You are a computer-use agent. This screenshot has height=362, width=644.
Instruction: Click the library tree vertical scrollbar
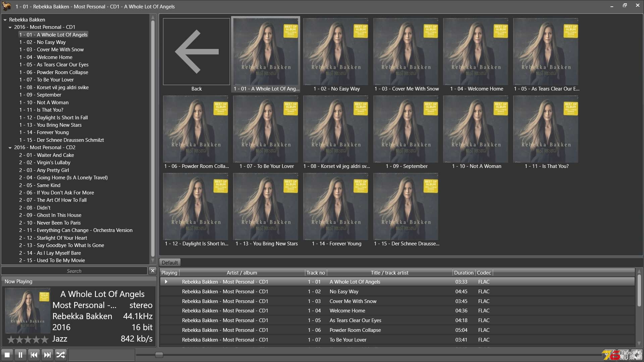[x=153, y=139]
